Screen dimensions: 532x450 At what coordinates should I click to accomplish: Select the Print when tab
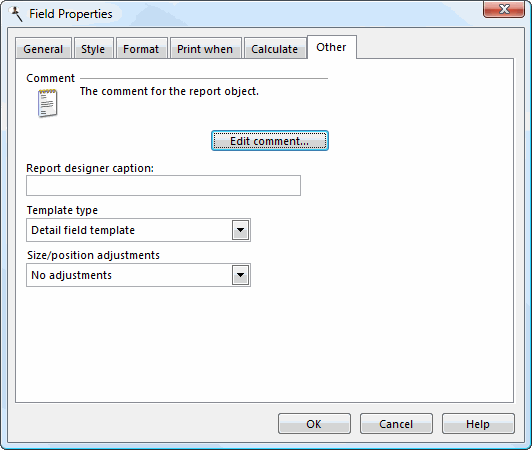205,49
